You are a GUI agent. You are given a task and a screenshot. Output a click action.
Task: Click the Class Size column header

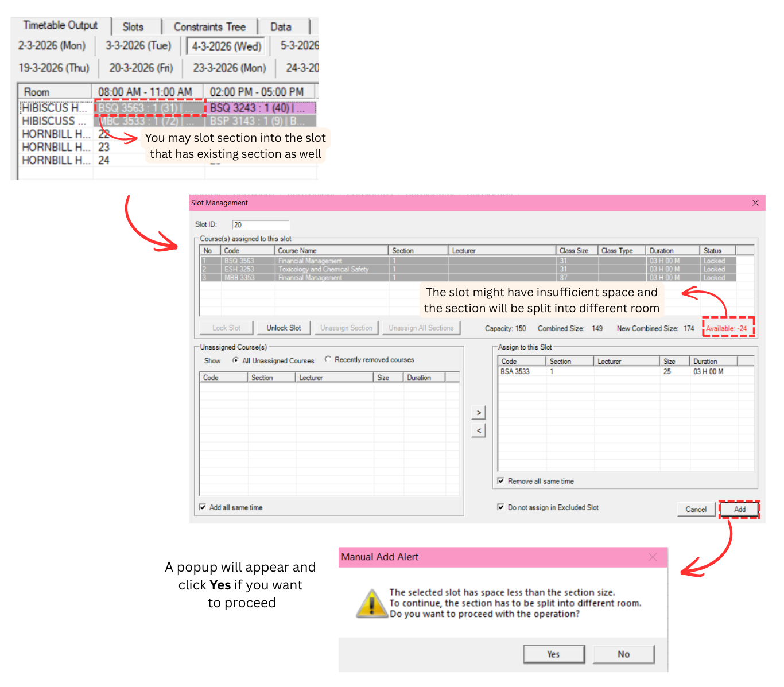577,251
